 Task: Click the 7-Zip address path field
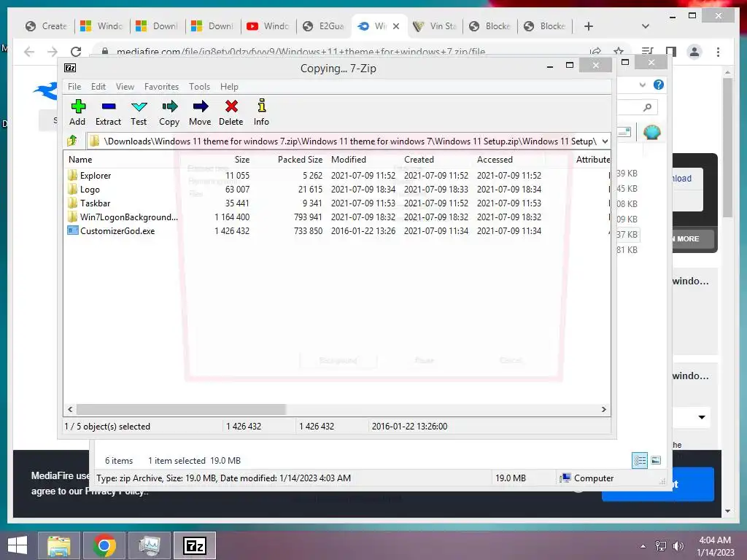pyautogui.click(x=348, y=141)
